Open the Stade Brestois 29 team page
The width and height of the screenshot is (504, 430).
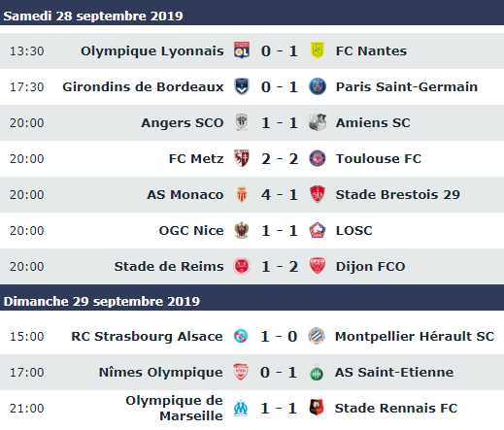click(x=397, y=194)
